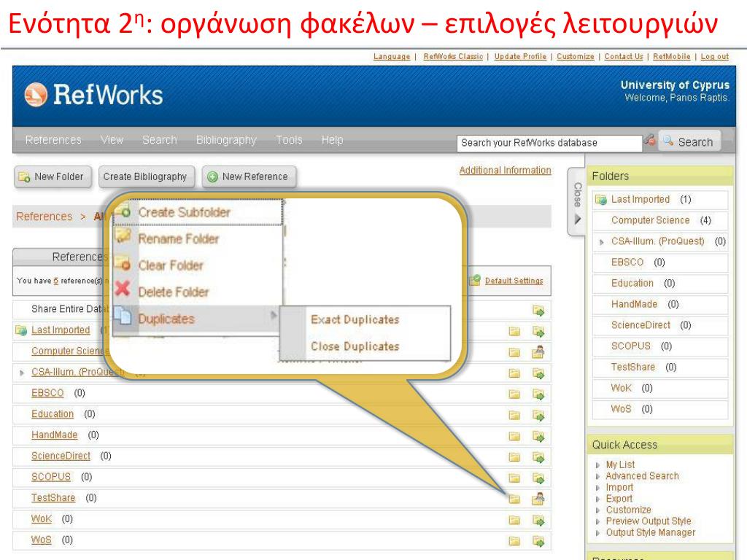Click folder options icon in WoK row
The width and height of the screenshot is (747, 560).
(x=514, y=520)
